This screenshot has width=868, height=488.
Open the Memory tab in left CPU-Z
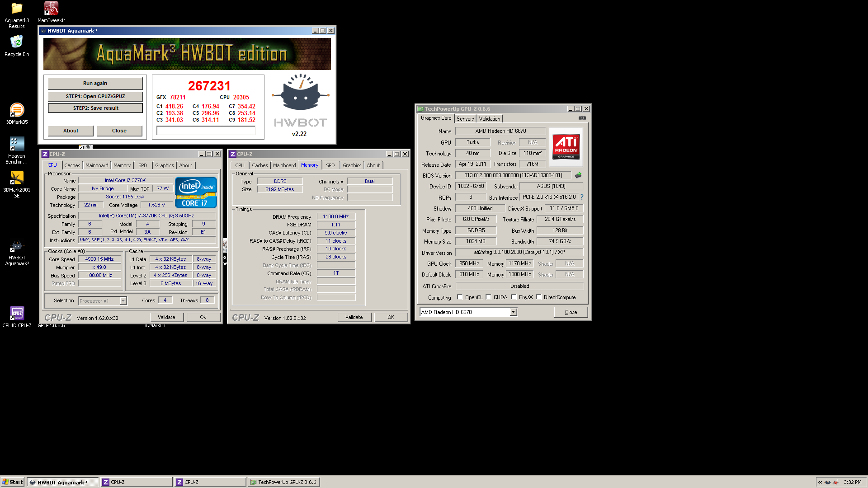click(122, 165)
